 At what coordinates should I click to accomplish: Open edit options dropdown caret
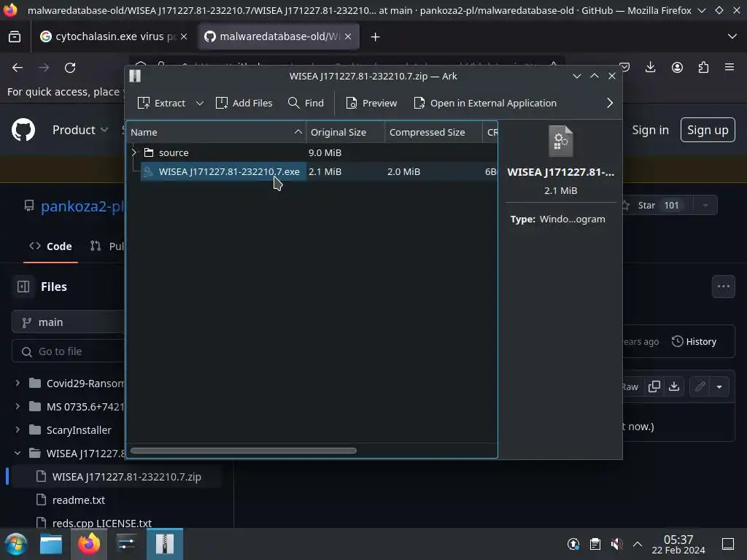click(x=719, y=386)
